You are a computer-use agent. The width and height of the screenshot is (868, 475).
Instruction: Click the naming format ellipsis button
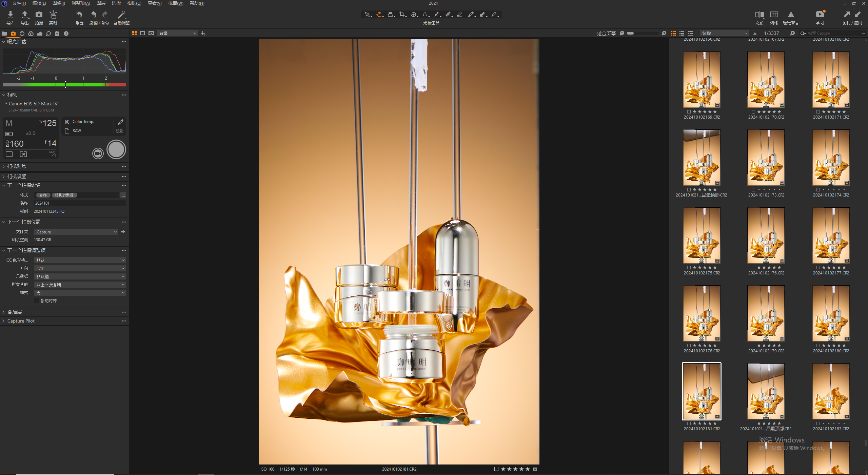click(x=123, y=195)
